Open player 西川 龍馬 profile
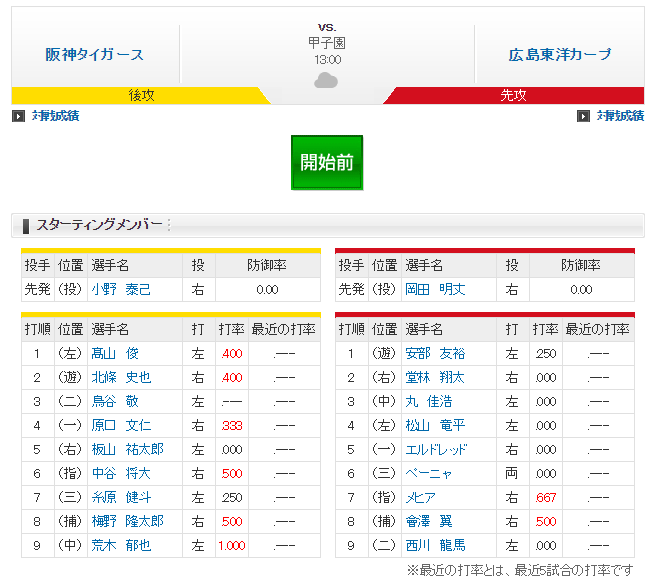 pos(435,545)
